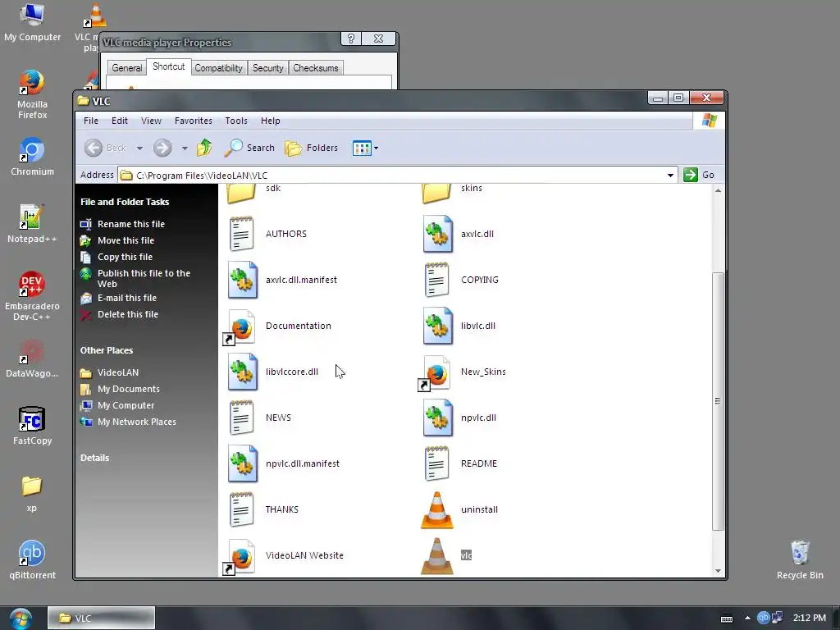Screen dimensions: 840x630
Task: Open the Edit menu
Action: click(120, 121)
